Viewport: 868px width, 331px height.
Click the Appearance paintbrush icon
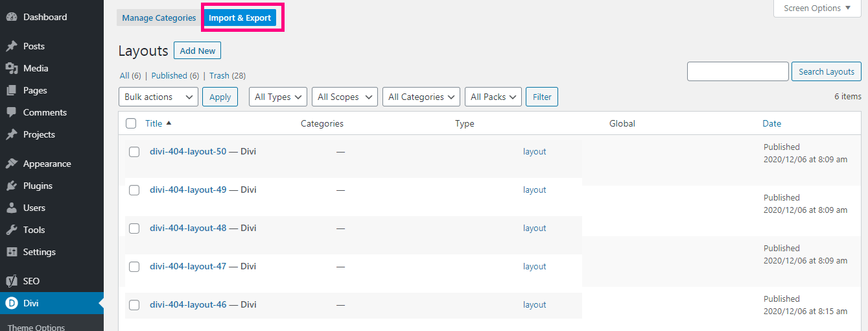point(11,164)
